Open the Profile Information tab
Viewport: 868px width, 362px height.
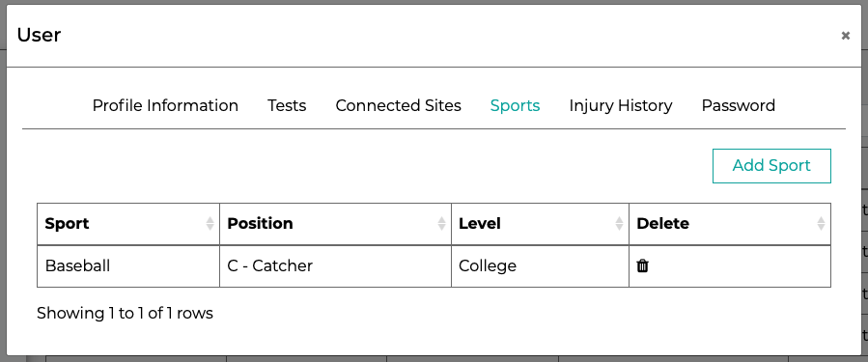pyautogui.click(x=165, y=105)
